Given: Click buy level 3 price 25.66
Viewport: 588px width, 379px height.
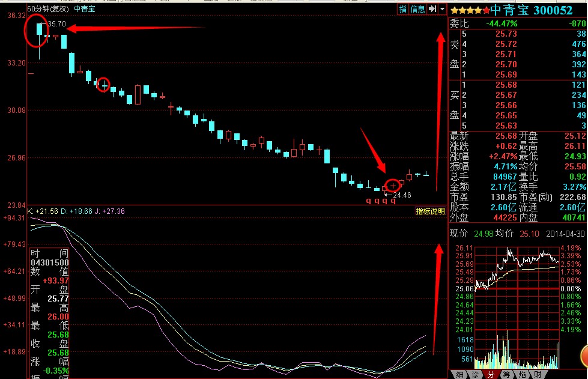Looking at the screenshot, I should [506, 105].
